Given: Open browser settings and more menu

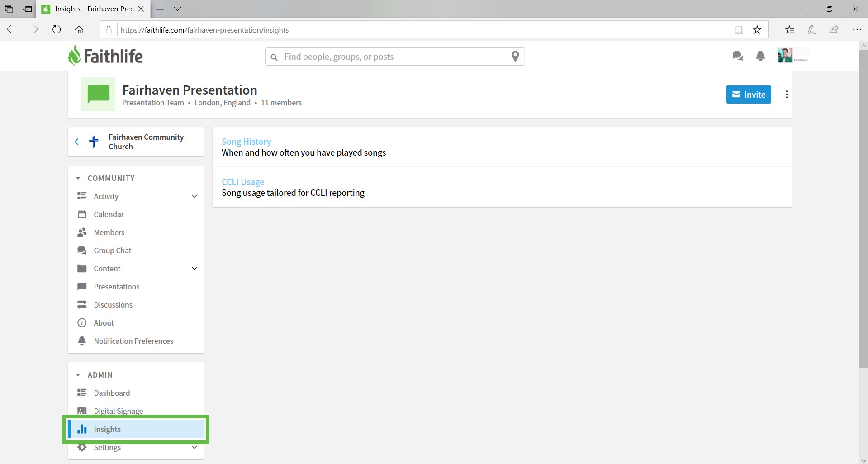Looking at the screenshot, I should click(857, 29).
